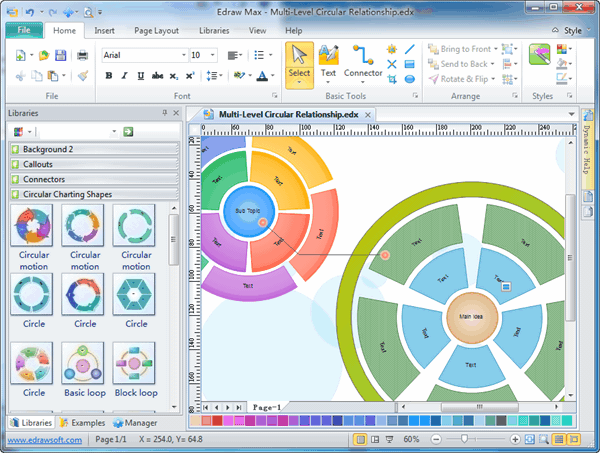The height and width of the screenshot is (453, 600).
Task: Open the font size dropdown
Action: (x=212, y=55)
